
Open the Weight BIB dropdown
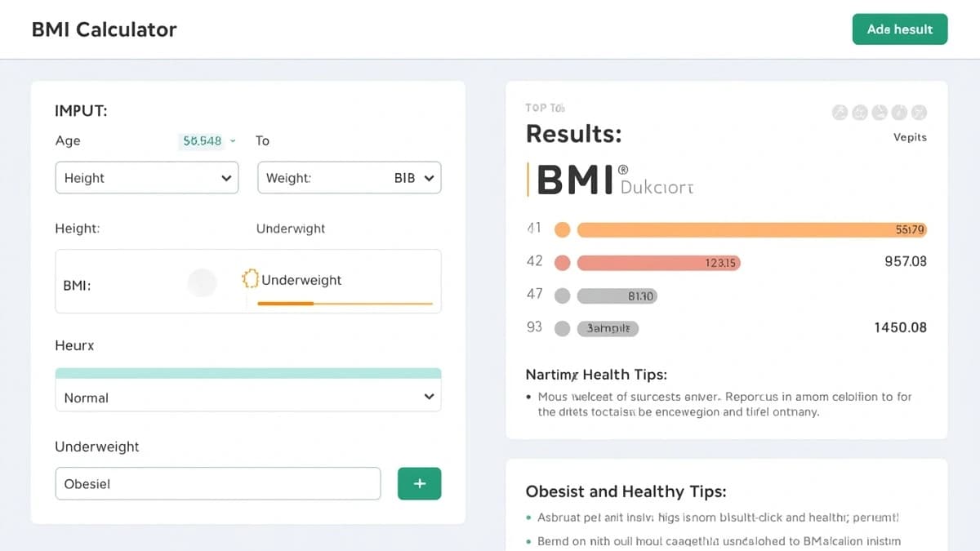coord(349,177)
